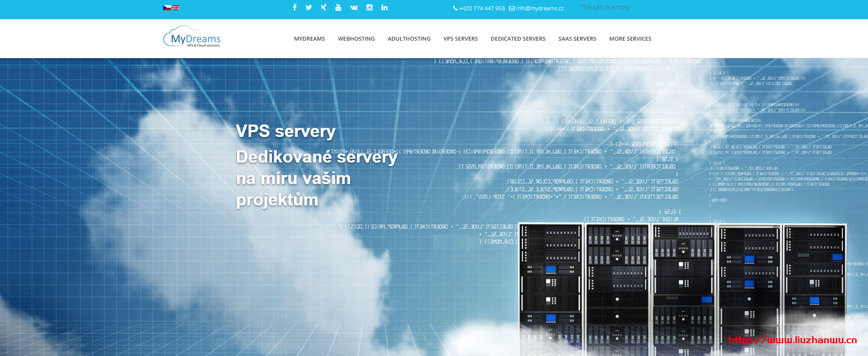Viewport: 868px width, 356px height.
Task: Click the VK social icon
Action: pyautogui.click(x=354, y=7)
